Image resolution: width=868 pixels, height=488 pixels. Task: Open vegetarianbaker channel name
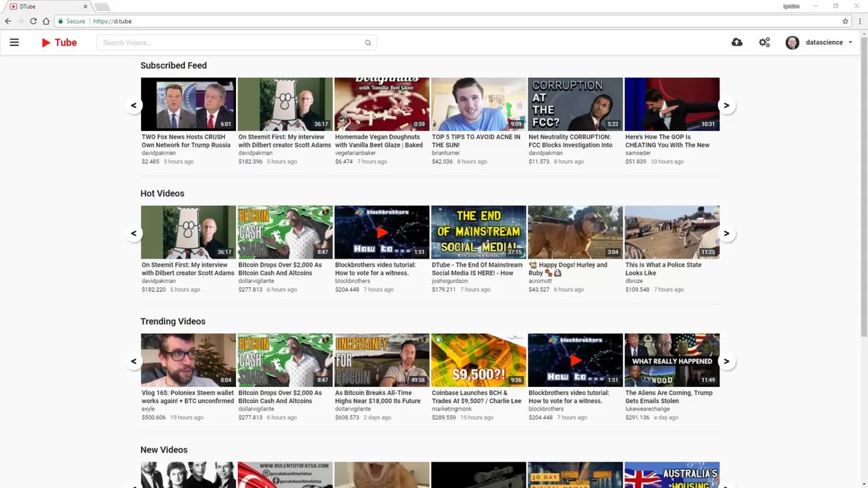[355, 153]
